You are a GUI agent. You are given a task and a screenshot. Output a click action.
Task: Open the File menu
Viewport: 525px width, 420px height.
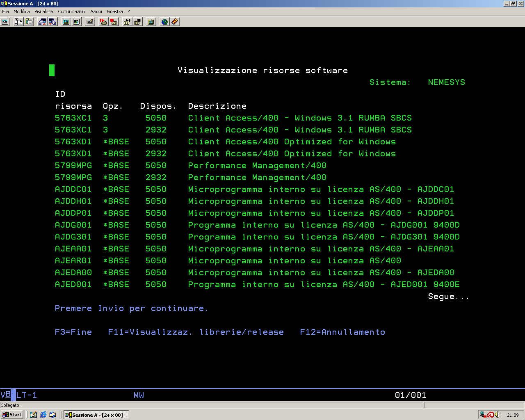coord(5,11)
